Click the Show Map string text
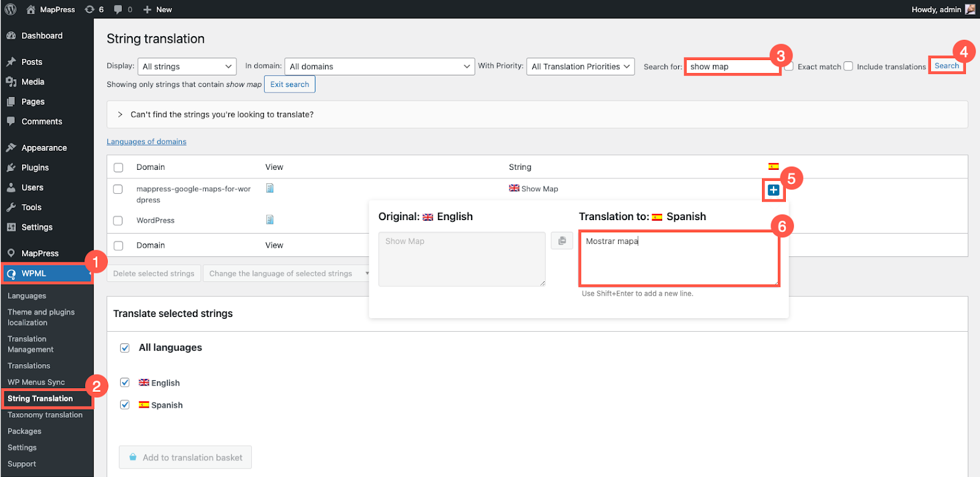The width and height of the screenshot is (980, 477). coord(540,189)
